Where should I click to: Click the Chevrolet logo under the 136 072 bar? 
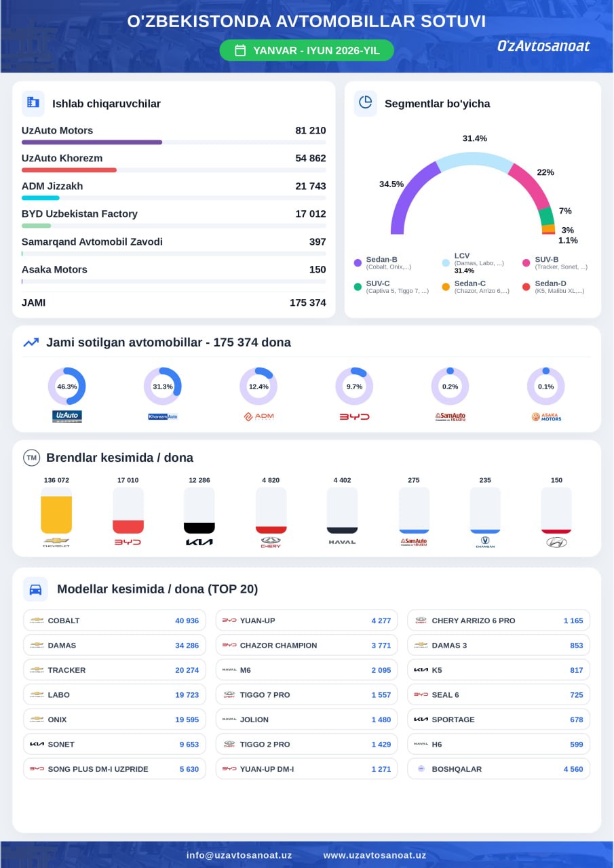click(56, 542)
